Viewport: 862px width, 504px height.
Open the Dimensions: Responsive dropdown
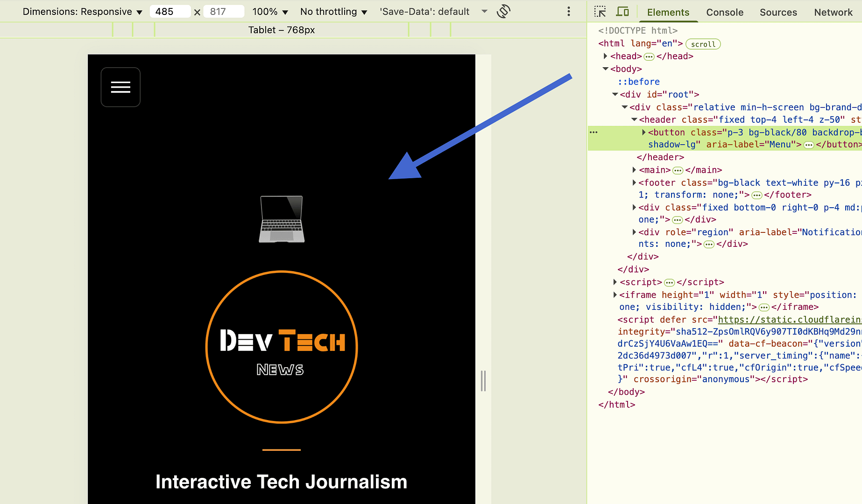click(x=82, y=12)
